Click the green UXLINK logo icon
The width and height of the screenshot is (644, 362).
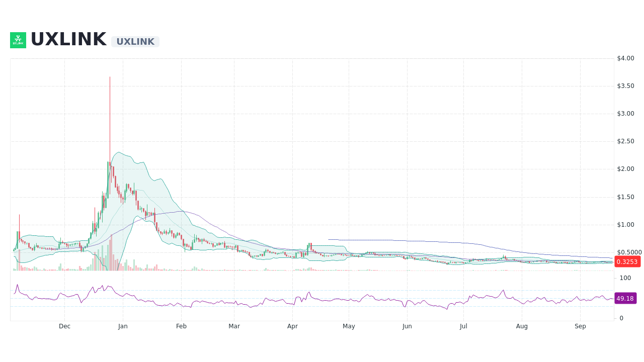(x=18, y=40)
